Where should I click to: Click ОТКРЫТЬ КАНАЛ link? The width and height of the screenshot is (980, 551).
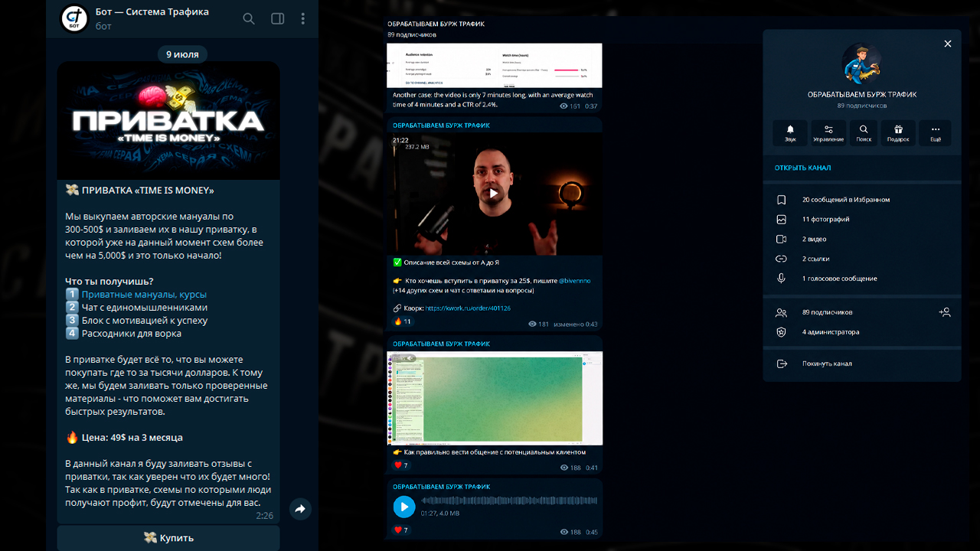pyautogui.click(x=802, y=168)
